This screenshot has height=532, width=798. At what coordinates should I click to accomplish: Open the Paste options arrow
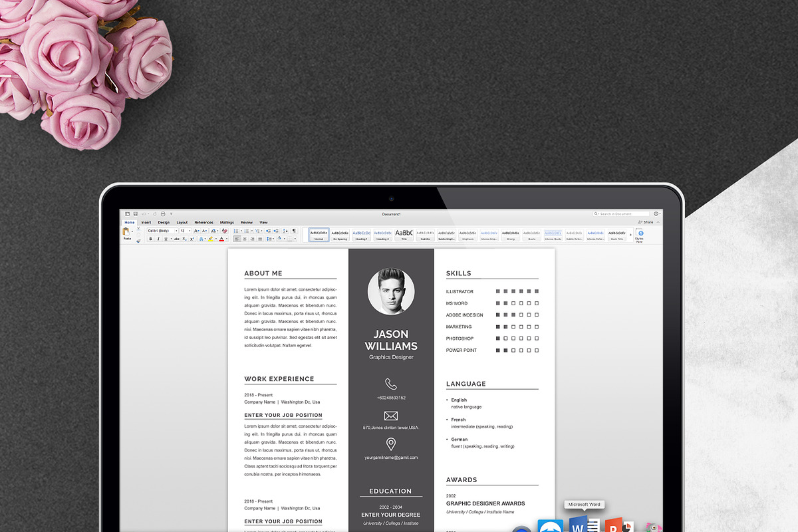[x=132, y=231]
